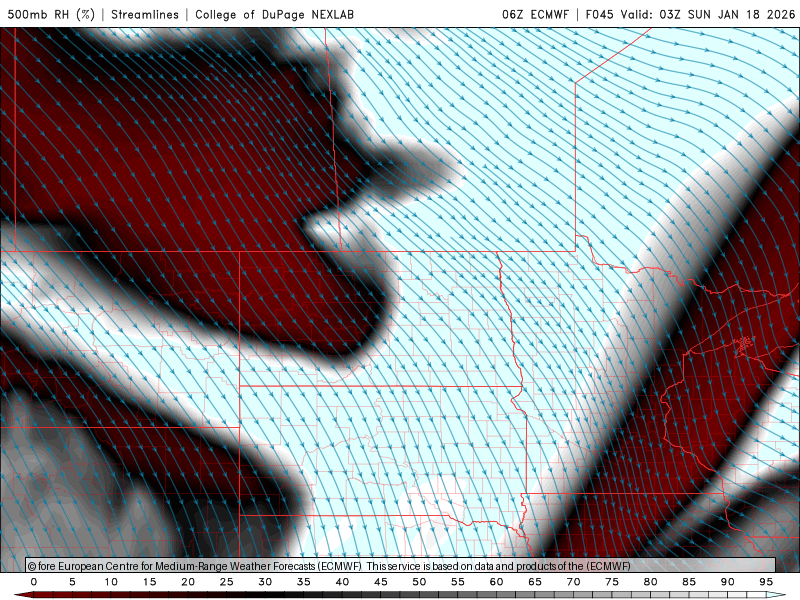Click the "60" color scale label
The width and height of the screenshot is (800, 600).
tap(496, 582)
